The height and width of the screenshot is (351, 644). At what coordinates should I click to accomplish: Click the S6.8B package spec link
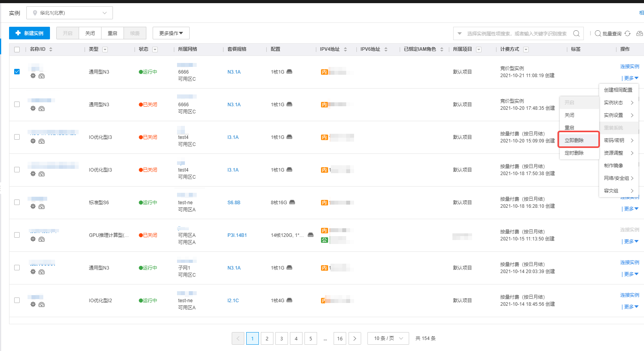pyautogui.click(x=234, y=202)
